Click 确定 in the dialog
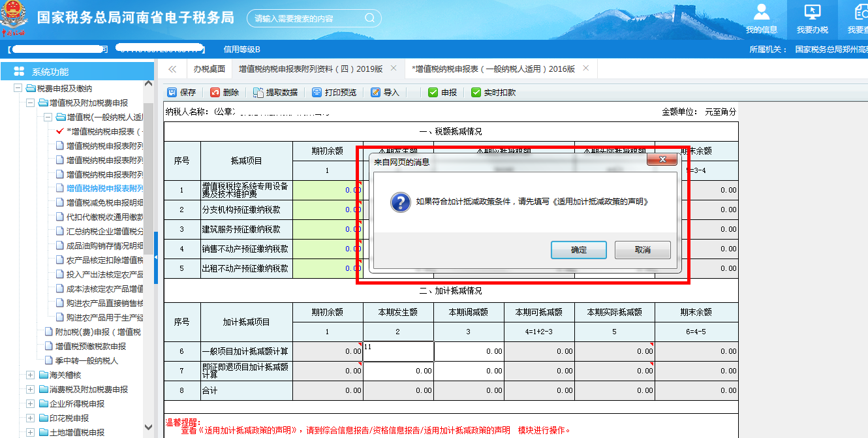This screenshot has width=868, height=438. tap(578, 249)
